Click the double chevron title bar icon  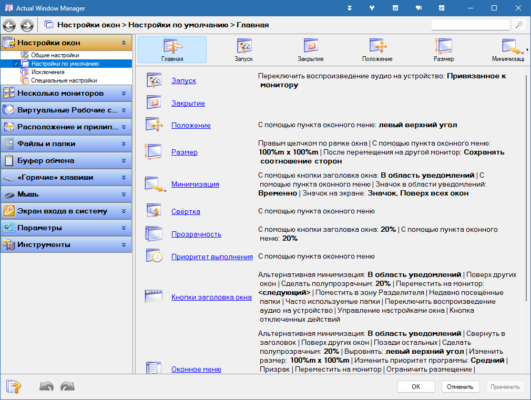(x=349, y=8)
